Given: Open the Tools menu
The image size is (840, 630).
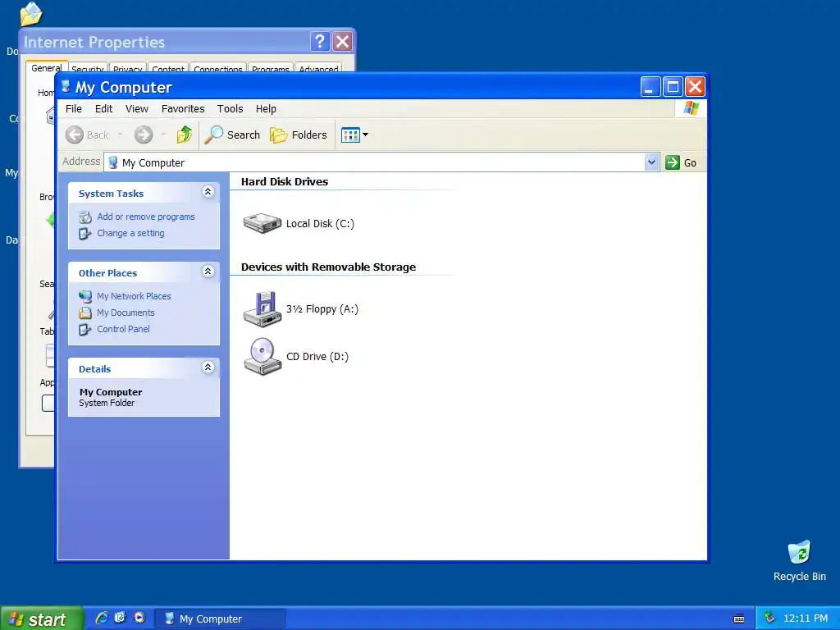Looking at the screenshot, I should 230,109.
